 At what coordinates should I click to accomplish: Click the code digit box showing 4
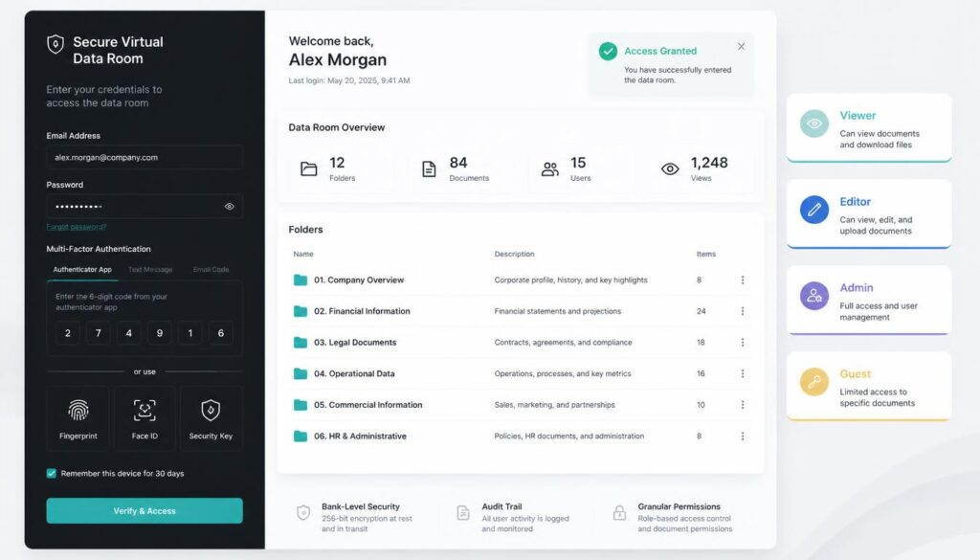tap(129, 333)
